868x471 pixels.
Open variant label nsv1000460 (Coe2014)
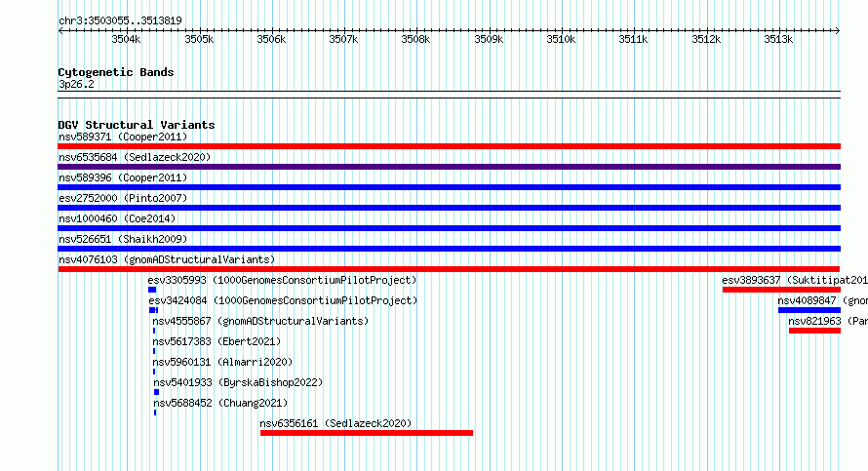[x=117, y=218]
